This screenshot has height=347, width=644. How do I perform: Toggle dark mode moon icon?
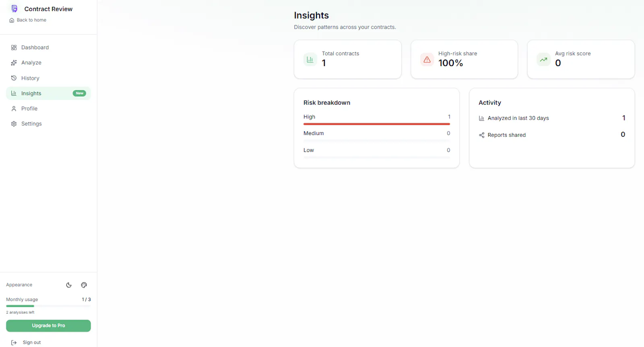pos(69,285)
